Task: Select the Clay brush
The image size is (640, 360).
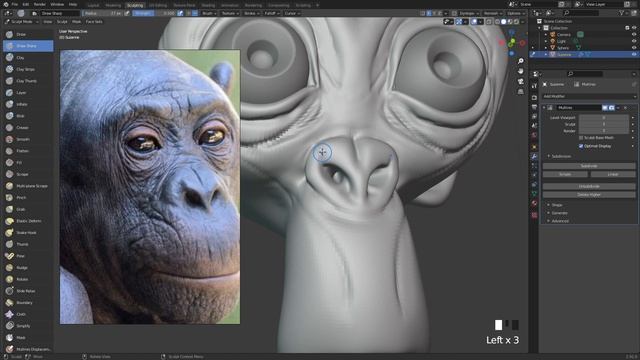Action: 28,58
